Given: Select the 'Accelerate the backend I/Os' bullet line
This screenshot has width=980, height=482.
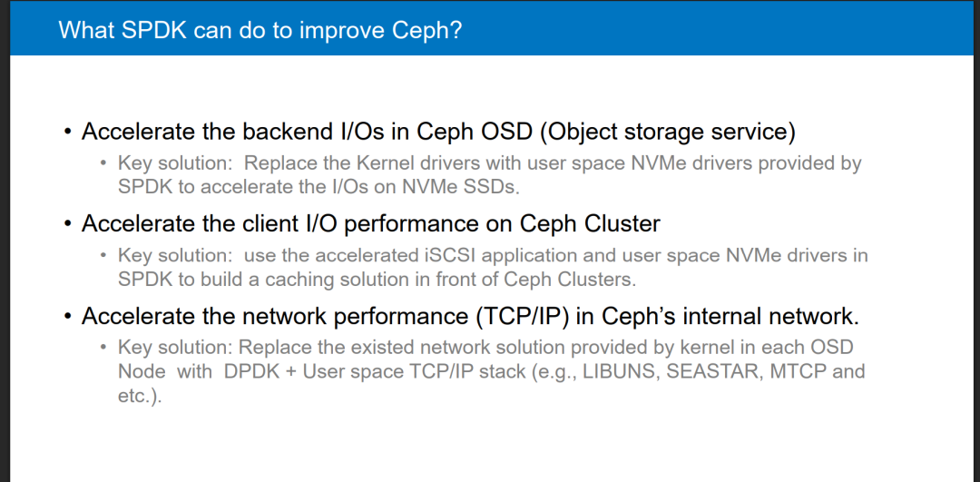Looking at the screenshot, I should 438,132.
